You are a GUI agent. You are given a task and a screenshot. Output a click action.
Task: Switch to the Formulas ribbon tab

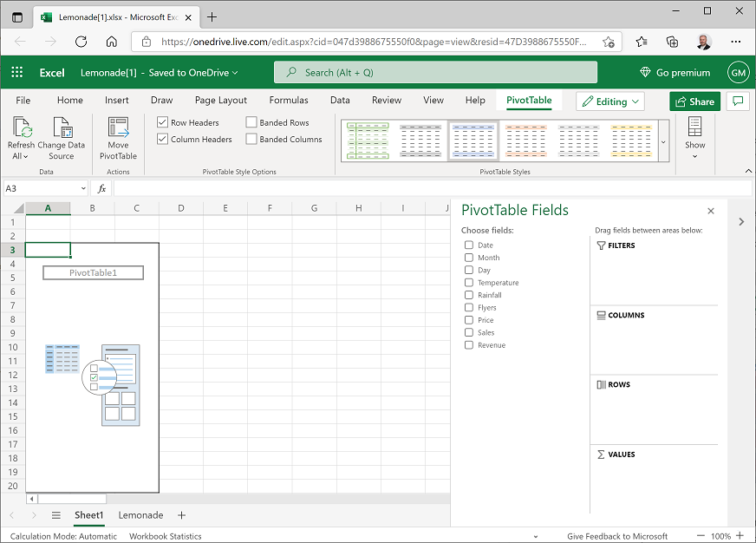[289, 100]
